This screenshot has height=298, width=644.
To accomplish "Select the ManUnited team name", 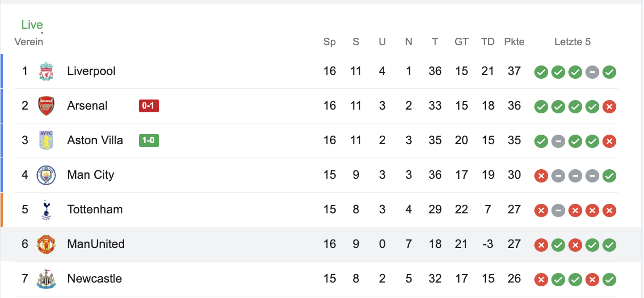I will [x=96, y=244].
